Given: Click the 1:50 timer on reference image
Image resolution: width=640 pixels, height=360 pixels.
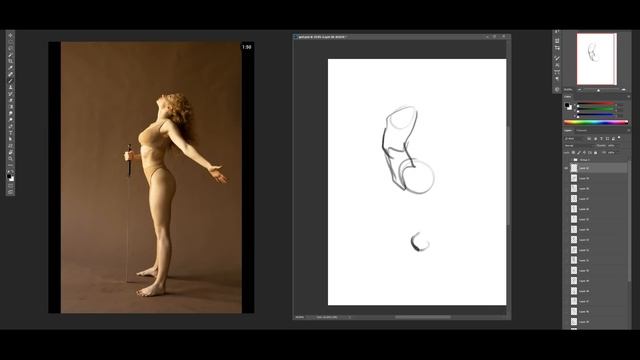Looking at the screenshot, I should pyautogui.click(x=247, y=47).
